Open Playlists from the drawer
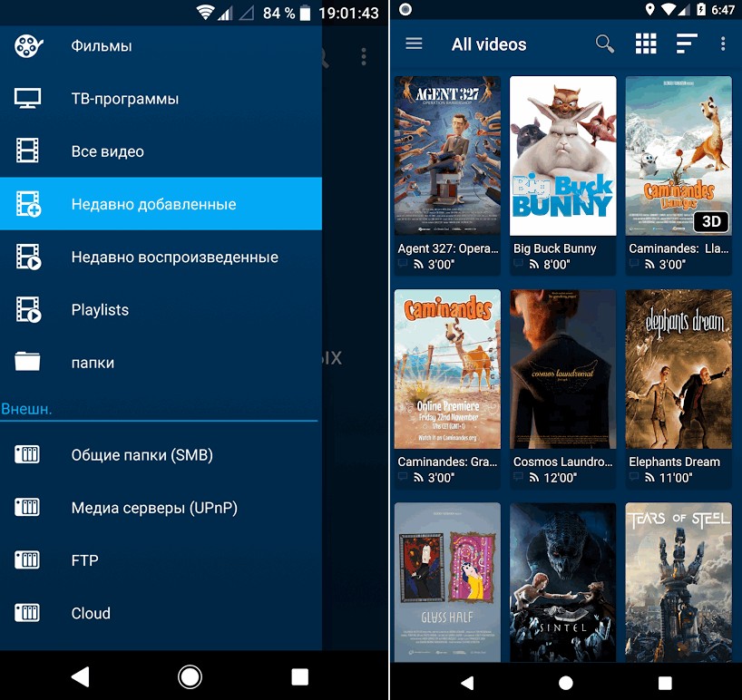The height and width of the screenshot is (700, 742). pyautogui.click(x=161, y=309)
